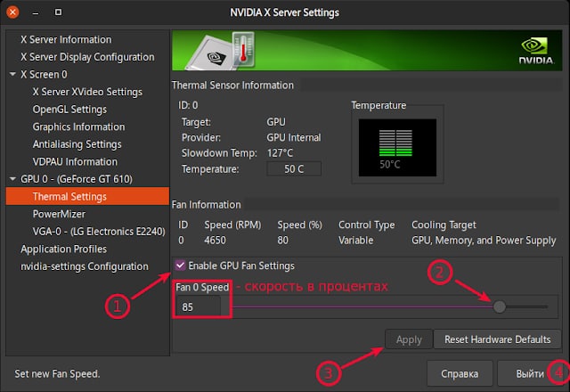Open X Server XVideo Settings

[87, 92]
